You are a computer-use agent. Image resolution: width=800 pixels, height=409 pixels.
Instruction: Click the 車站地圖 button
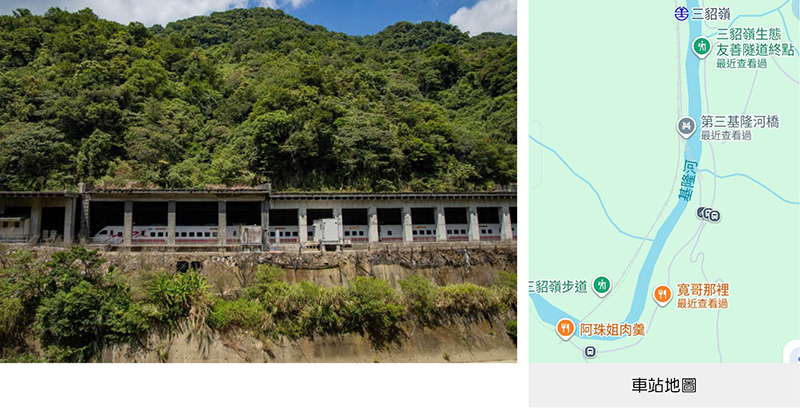(664, 386)
